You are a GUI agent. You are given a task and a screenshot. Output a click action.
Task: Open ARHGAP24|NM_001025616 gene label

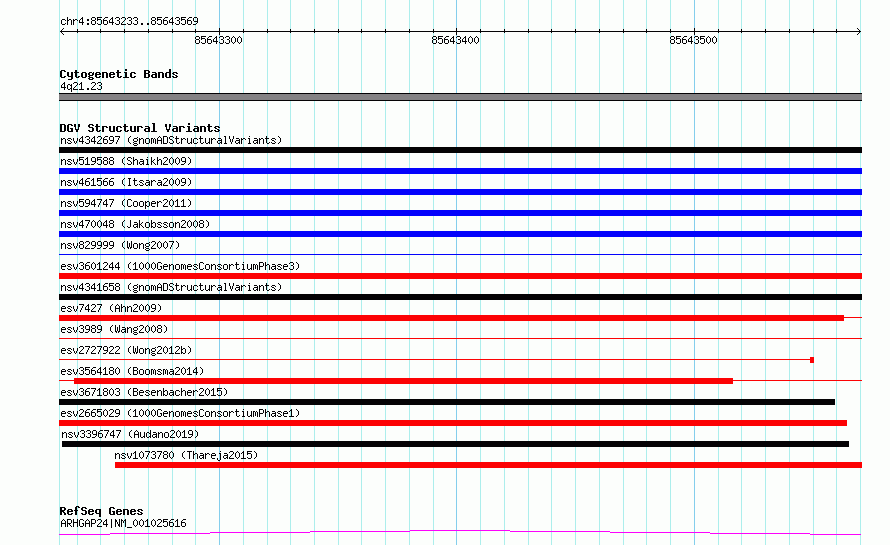tap(123, 523)
